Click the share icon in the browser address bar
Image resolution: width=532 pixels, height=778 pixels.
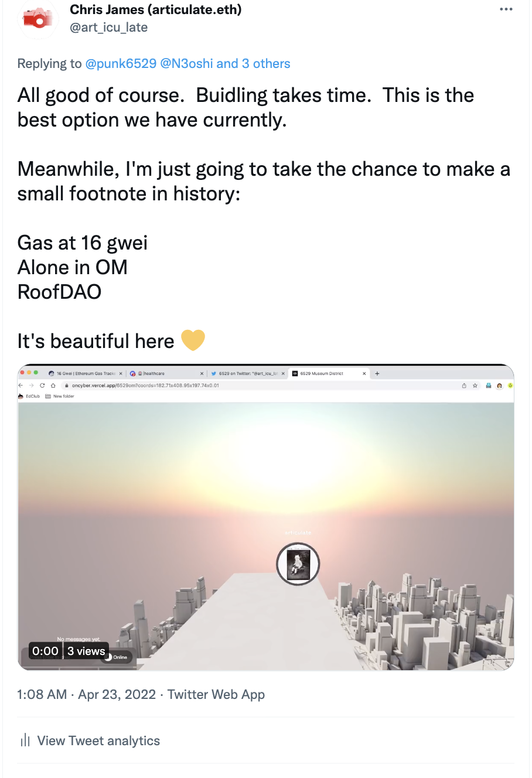coord(464,385)
